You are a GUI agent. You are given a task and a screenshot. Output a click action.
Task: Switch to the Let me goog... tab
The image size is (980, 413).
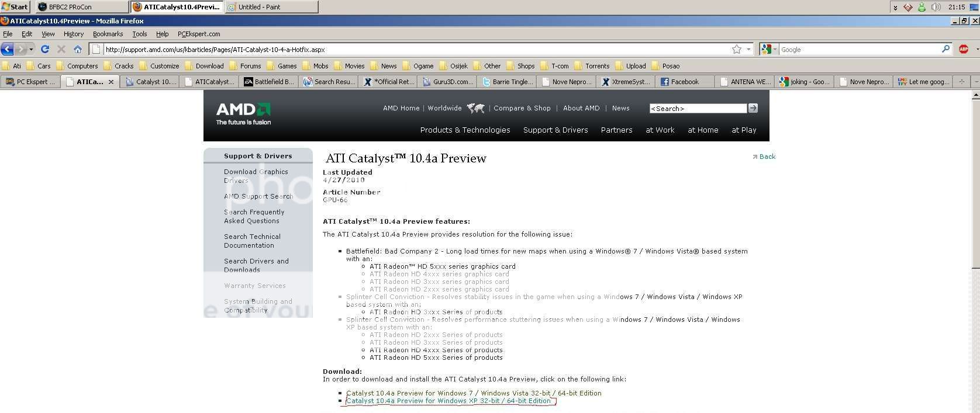pyautogui.click(x=923, y=82)
